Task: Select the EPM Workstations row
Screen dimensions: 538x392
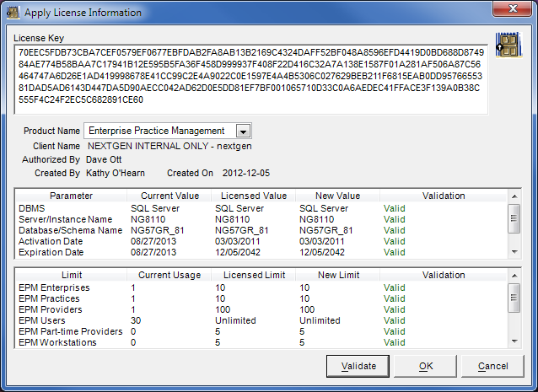Action: [261, 342]
